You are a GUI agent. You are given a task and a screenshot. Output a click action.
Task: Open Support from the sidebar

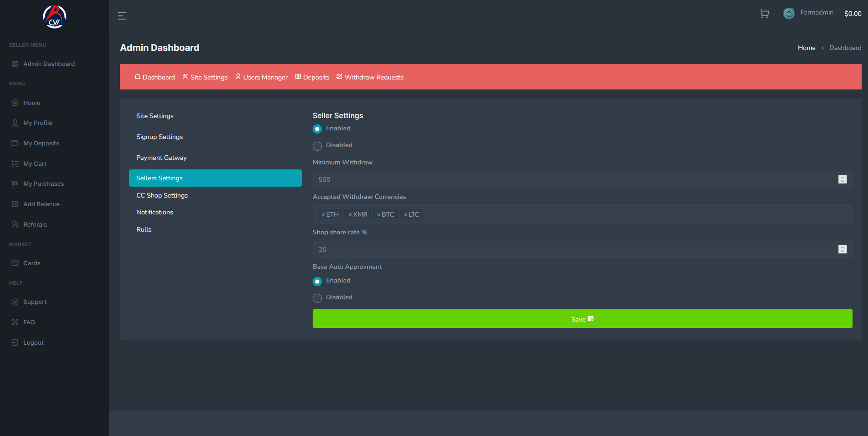coord(35,302)
